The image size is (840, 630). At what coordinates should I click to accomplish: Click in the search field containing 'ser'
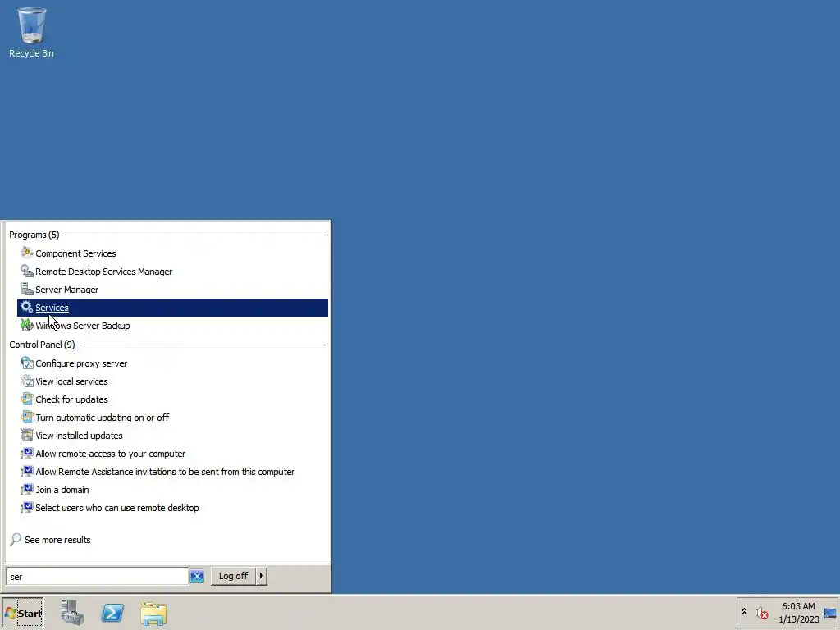97,577
